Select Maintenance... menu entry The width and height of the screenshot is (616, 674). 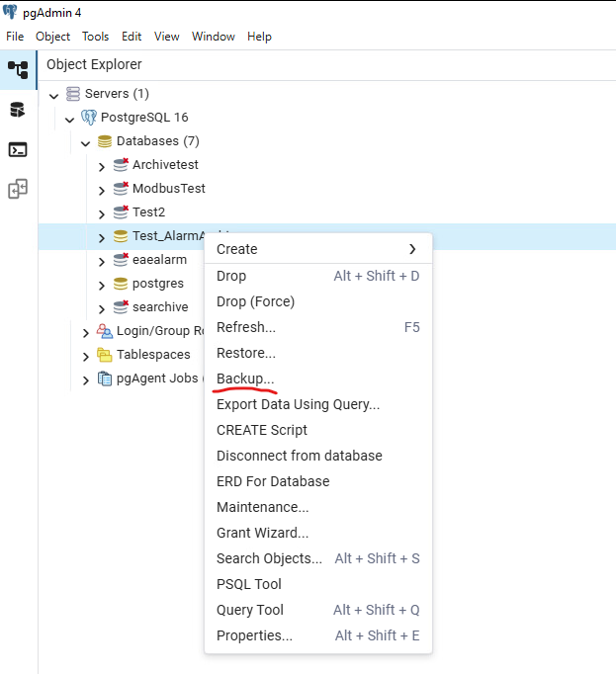click(x=318, y=507)
